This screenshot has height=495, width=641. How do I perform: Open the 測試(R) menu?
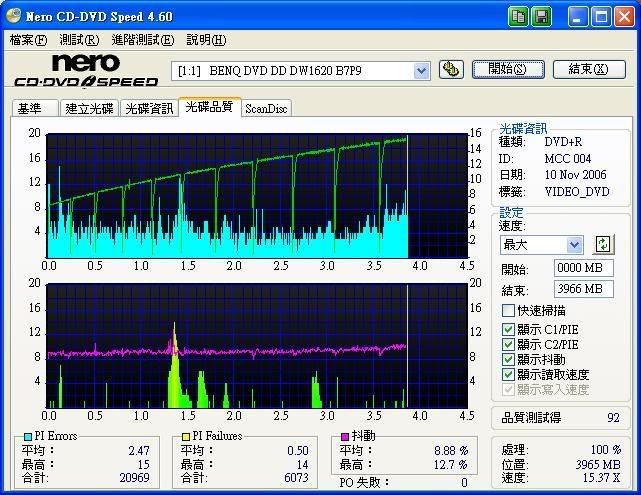point(79,40)
